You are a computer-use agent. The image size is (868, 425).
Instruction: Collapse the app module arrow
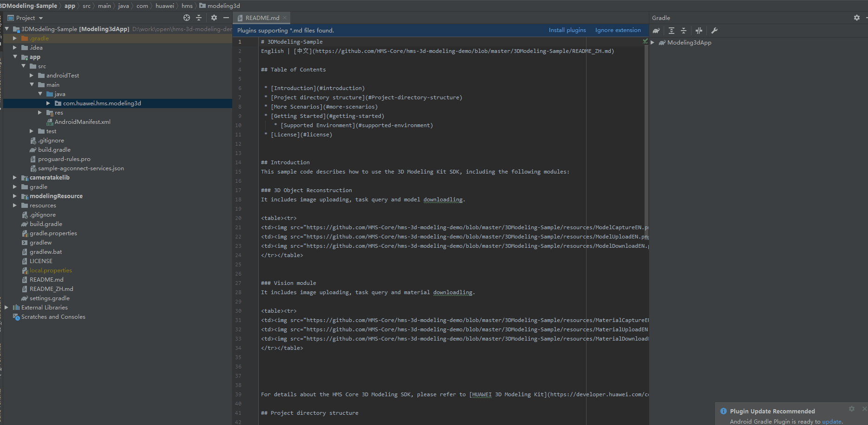coord(15,57)
